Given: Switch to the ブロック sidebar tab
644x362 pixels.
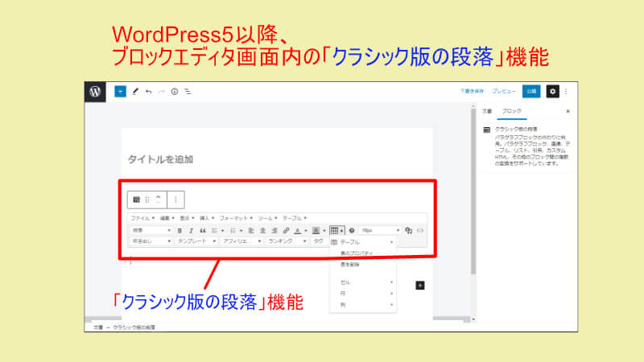Looking at the screenshot, I should [x=512, y=111].
